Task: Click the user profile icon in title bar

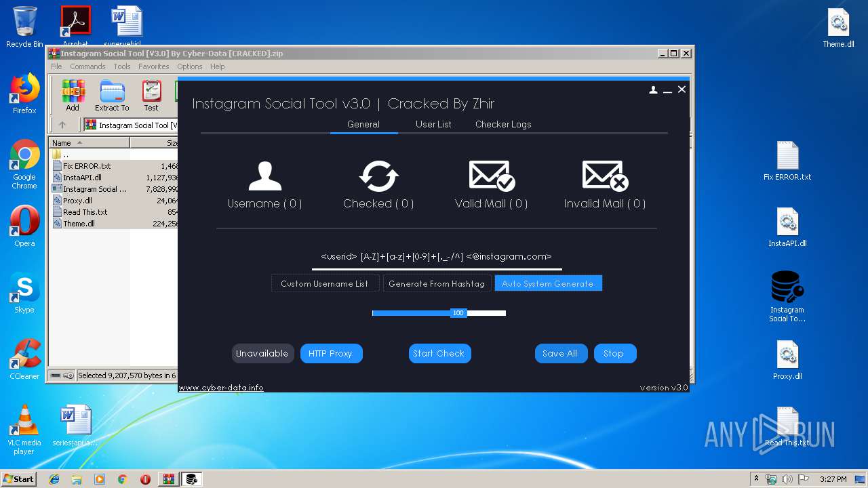Action: (653, 89)
